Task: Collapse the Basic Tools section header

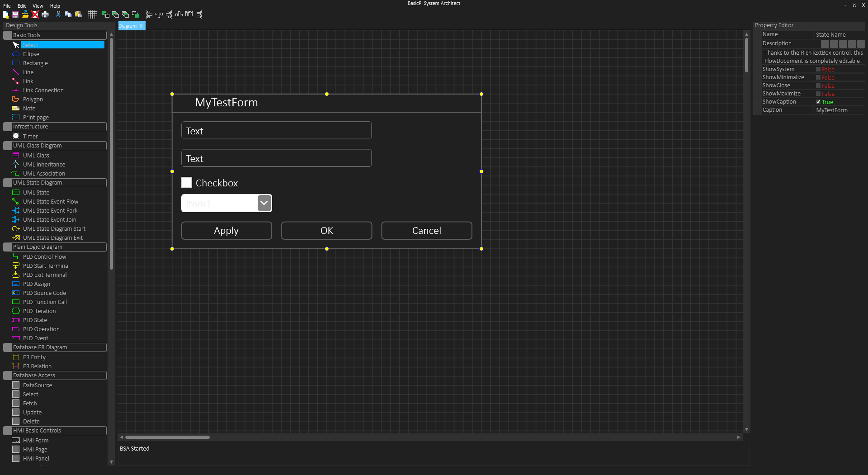Action: click(x=55, y=35)
